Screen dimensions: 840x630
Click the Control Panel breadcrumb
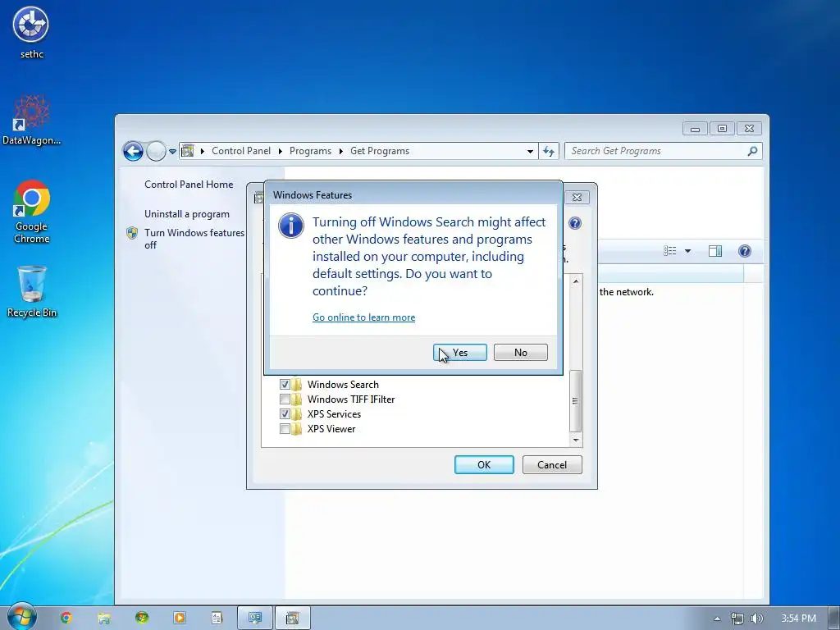241,151
